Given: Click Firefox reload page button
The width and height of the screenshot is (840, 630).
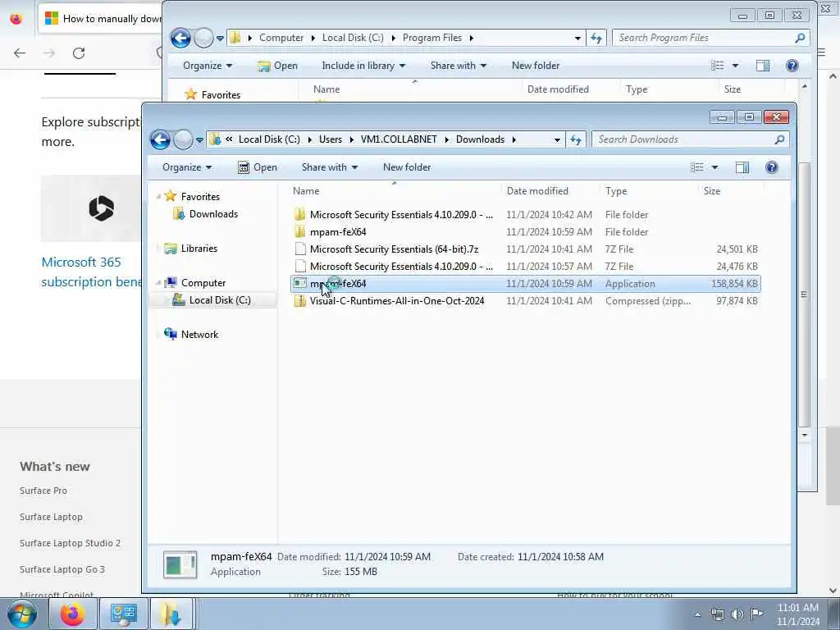Looking at the screenshot, I should pyautogui.click(x=79, y=53).
